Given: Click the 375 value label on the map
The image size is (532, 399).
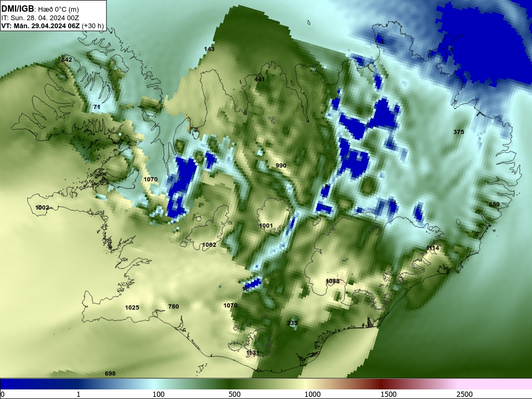Looking at the screenshot, I should click(459, 131).
